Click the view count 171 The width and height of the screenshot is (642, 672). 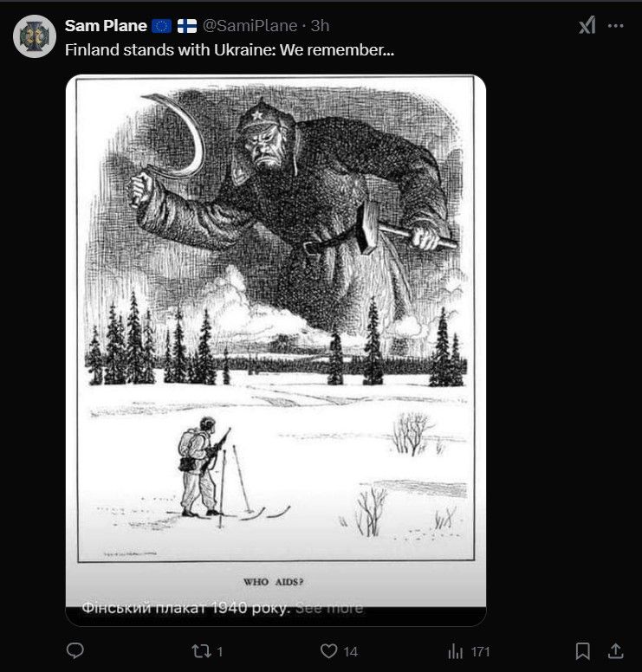tap(481, 651)
